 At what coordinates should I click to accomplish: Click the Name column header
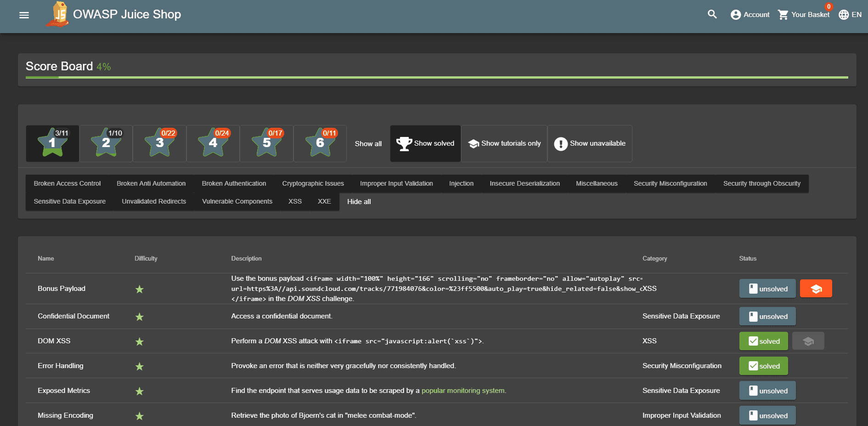click(x=46, y=259)
